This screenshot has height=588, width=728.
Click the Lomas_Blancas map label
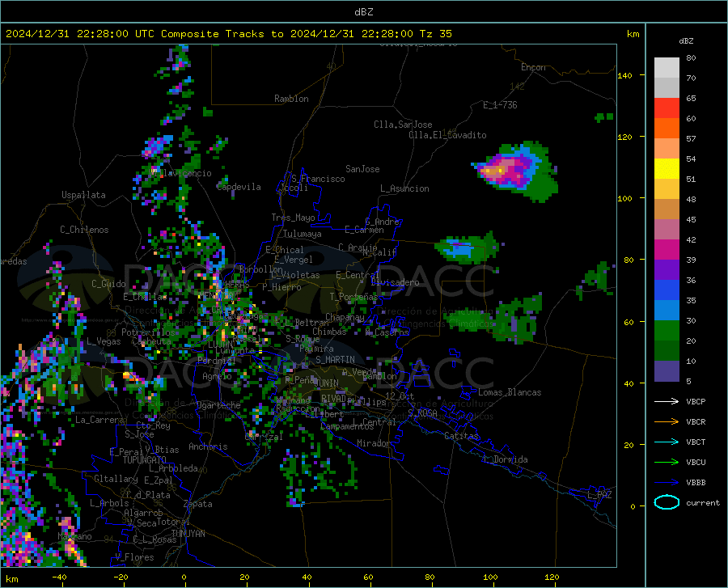pos(510,392)
